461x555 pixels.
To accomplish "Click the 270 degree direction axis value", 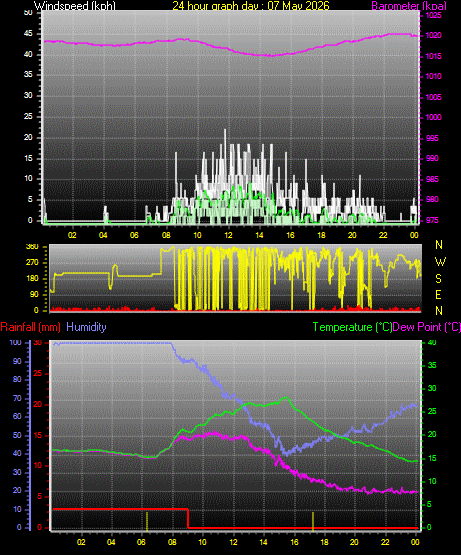I will [x=32, y=263].
